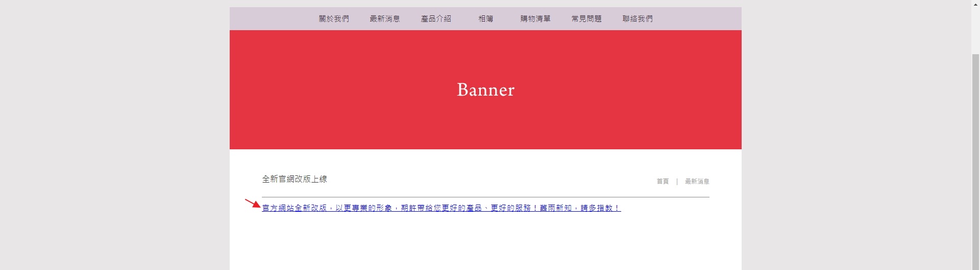Click the red arrow pointing at the link
This screenshot has width=980, height=270.
click(253, 203)
